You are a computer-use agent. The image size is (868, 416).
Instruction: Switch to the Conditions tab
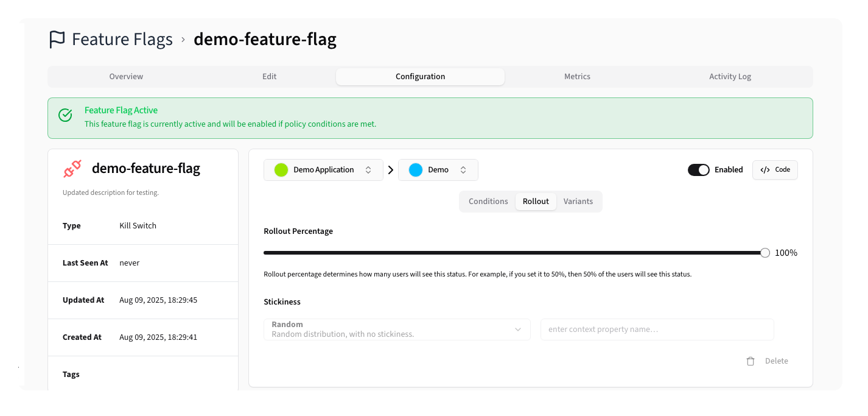[x=488, y=201]
